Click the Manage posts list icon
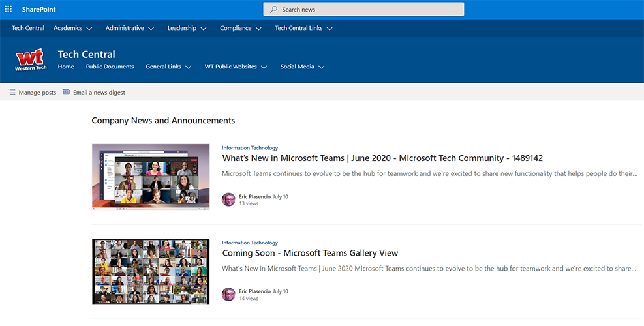 12,93
